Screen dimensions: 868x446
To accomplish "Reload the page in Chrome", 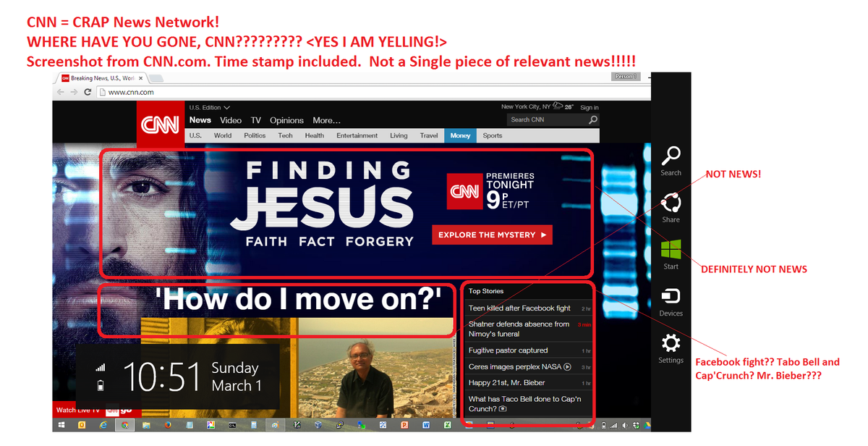I will pos(88,92).
